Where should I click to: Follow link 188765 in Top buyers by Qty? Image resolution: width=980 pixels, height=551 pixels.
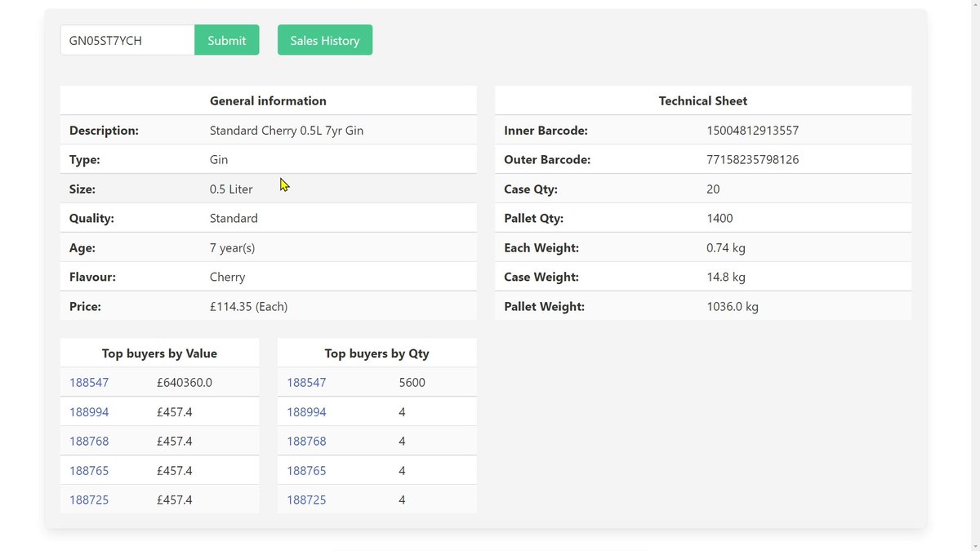[306, 470]
